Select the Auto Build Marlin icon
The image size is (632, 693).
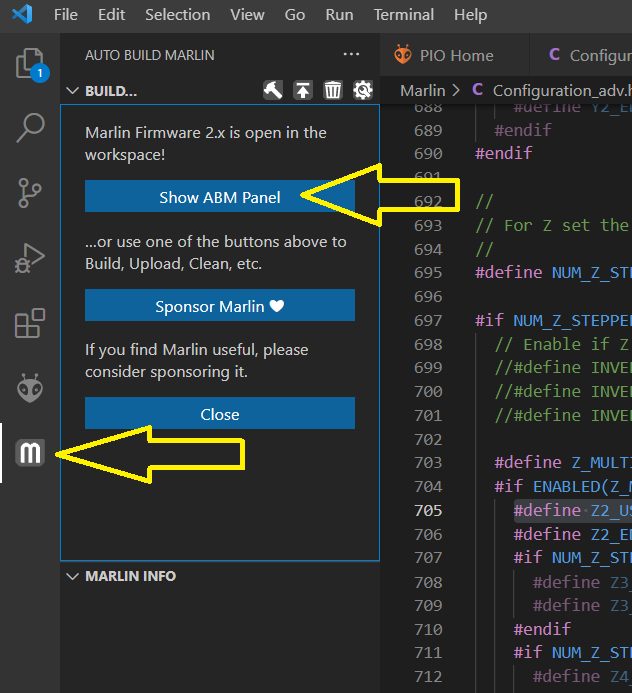tap(30, 453)
